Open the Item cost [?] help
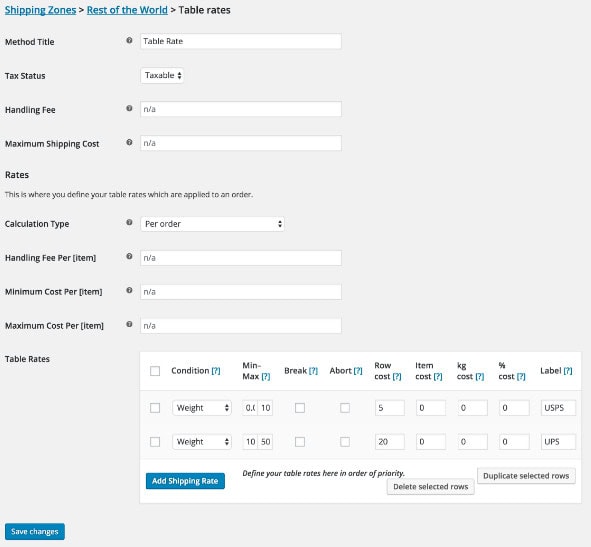Screen dimensions: 591x547 point(438,377)
